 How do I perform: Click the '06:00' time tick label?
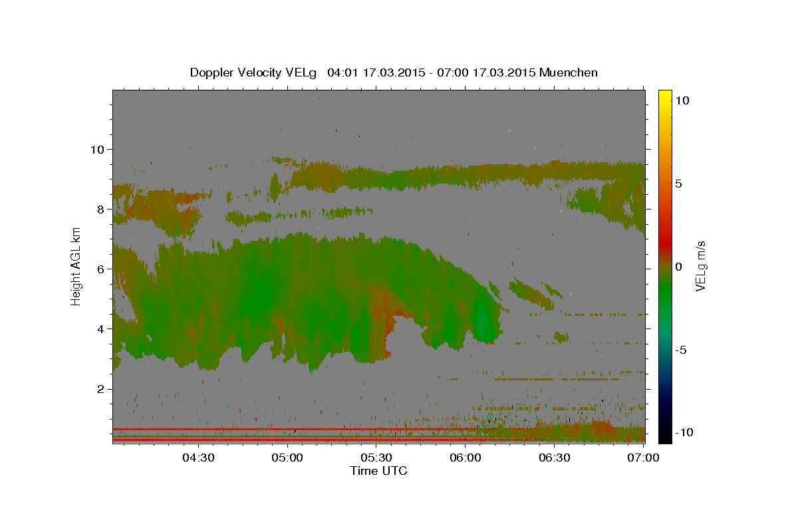pyautogui.click(x=465, y=458)
